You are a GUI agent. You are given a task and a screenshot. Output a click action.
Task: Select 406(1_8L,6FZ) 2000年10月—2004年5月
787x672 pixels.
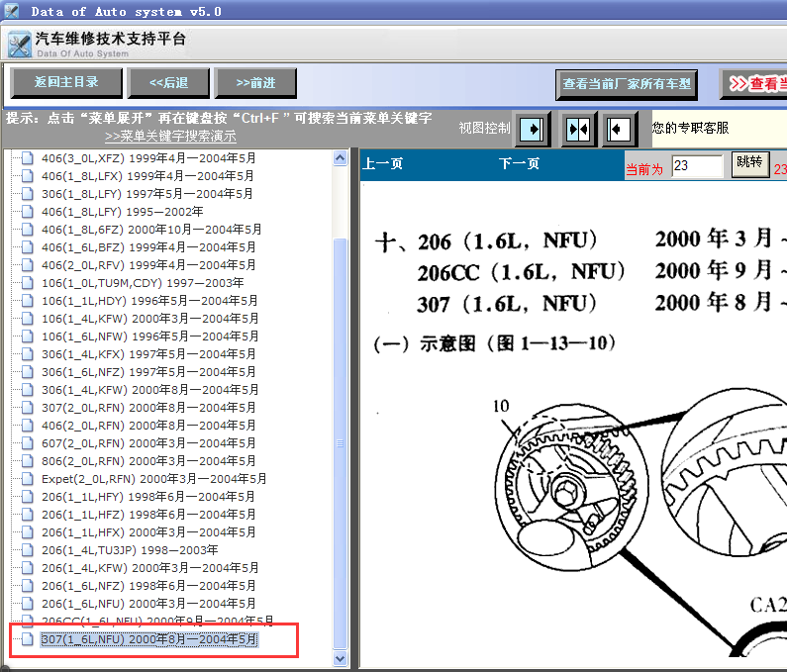151,230
